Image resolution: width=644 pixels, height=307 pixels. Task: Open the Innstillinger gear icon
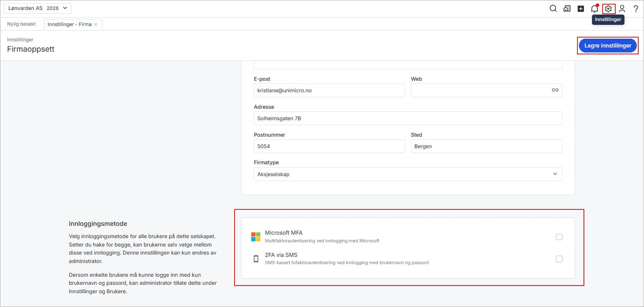tap(608, 8)
